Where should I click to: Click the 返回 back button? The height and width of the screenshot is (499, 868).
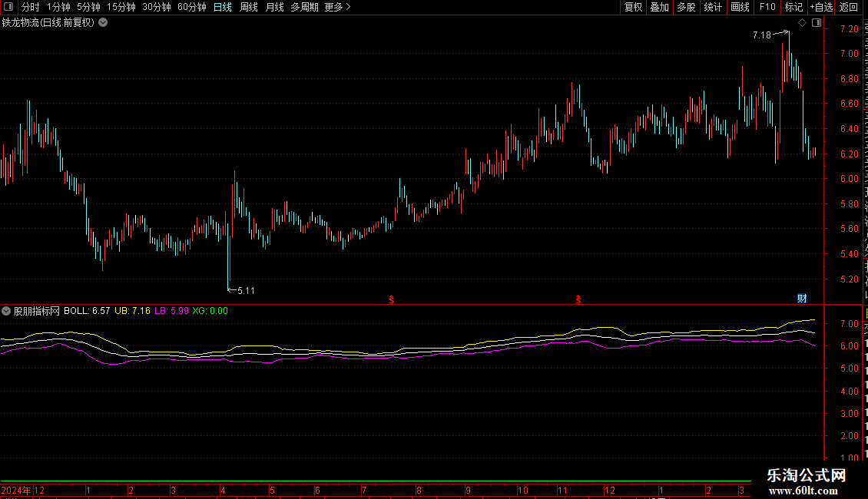click(x=849, y=7)
